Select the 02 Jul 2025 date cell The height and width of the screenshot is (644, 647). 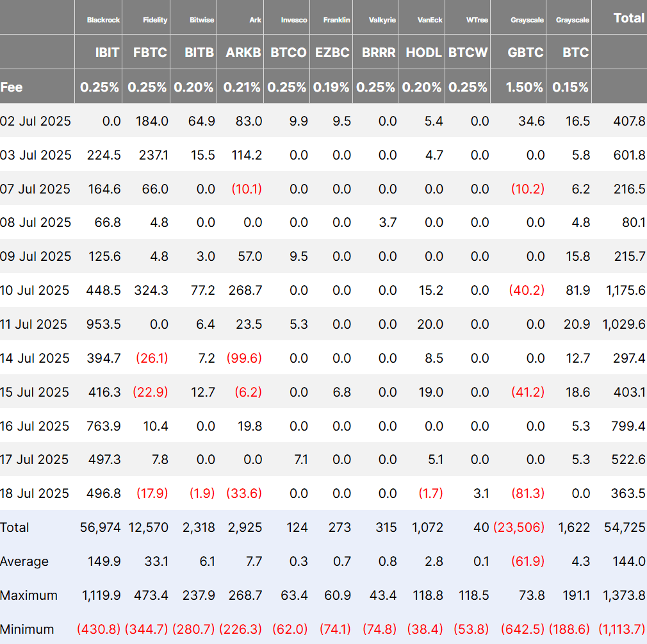tap(36, 121)
